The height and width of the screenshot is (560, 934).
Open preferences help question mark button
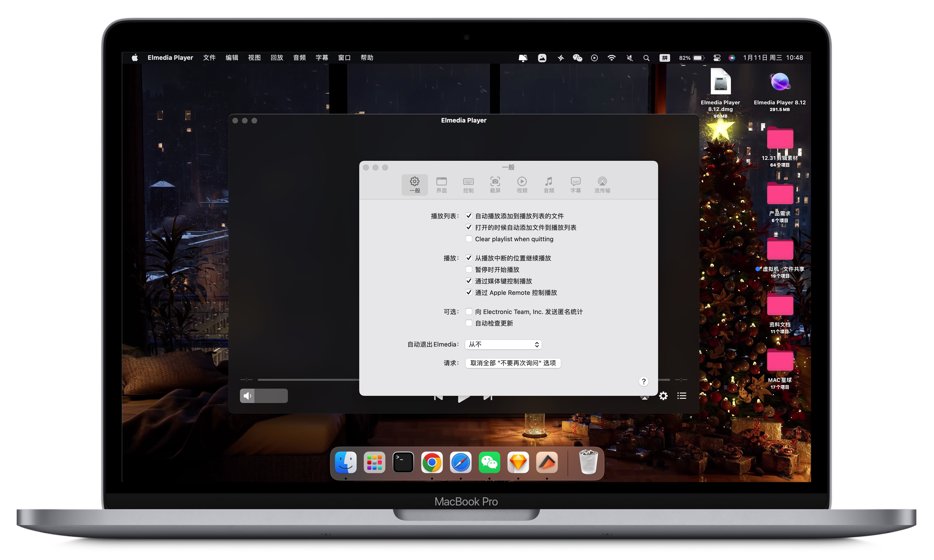pos(643,381)
